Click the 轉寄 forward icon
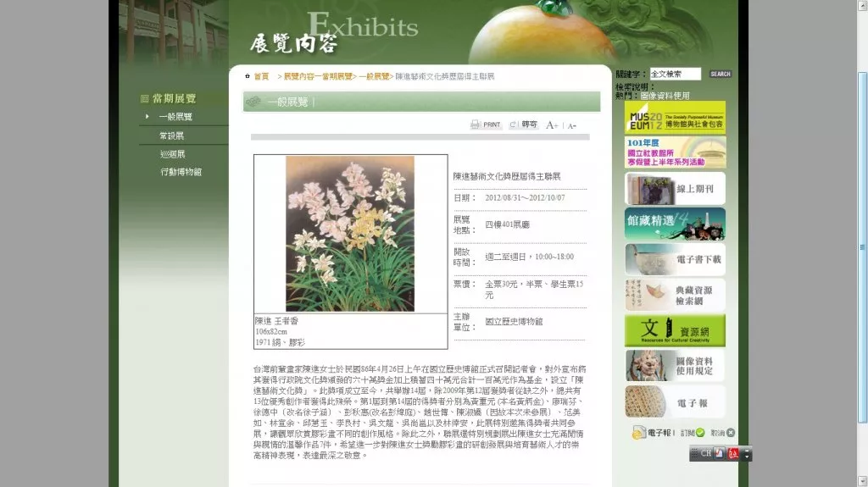This screenshot has height=487, width=868. point(513,125)
